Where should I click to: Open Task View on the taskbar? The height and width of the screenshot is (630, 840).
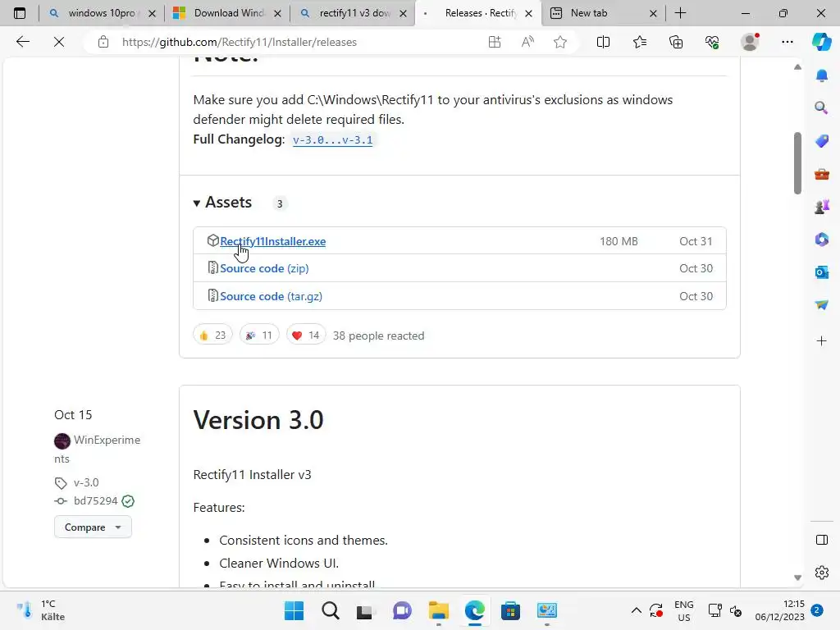[x=366, y=610]
